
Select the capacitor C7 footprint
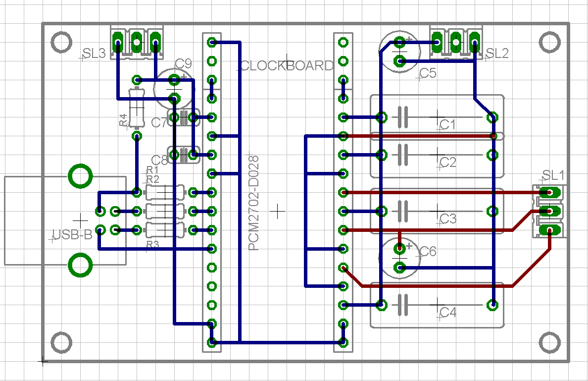(x=184, y=117)
